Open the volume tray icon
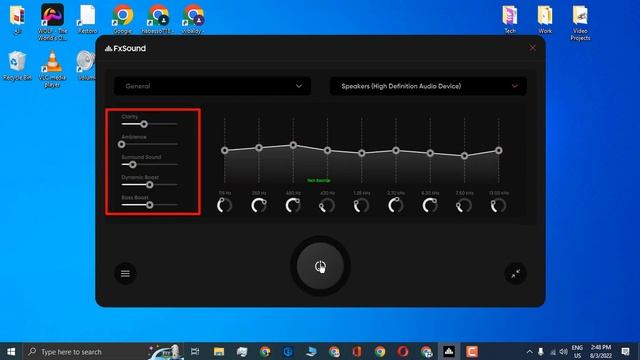The width and height of the screenshot is (640, 360). 564,351
